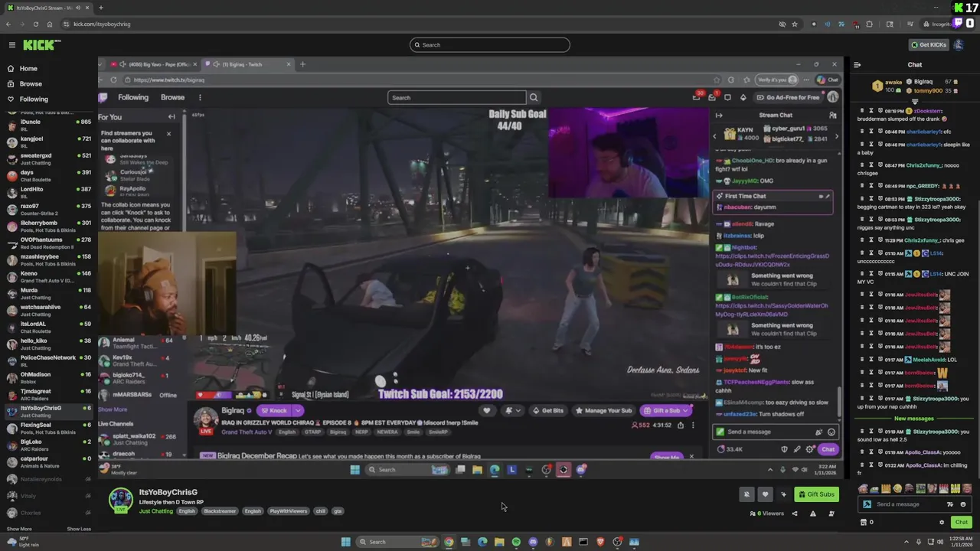Click the share stream icon
The height and width of the screenshot is (551, 980).
coord(794,514)
